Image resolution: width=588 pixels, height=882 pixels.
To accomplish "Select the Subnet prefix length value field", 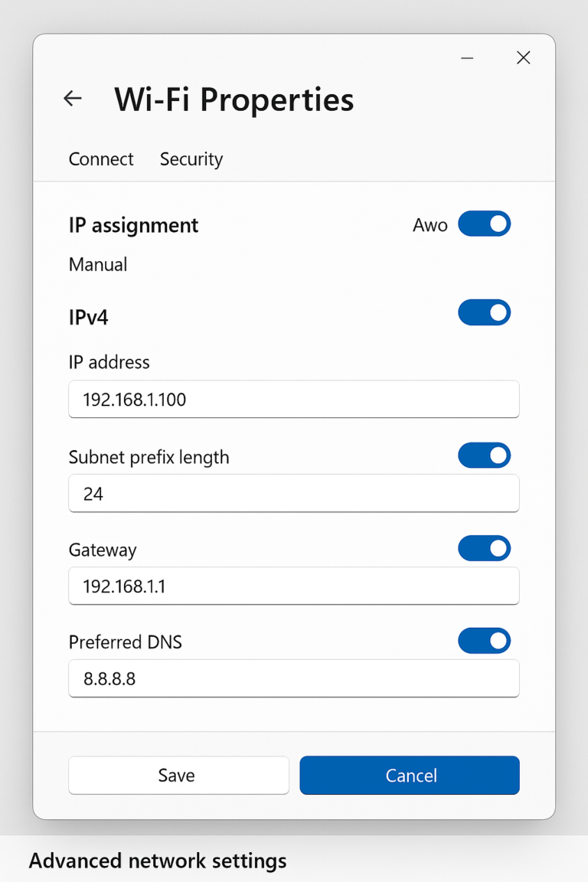I will (x=294, y=493).
